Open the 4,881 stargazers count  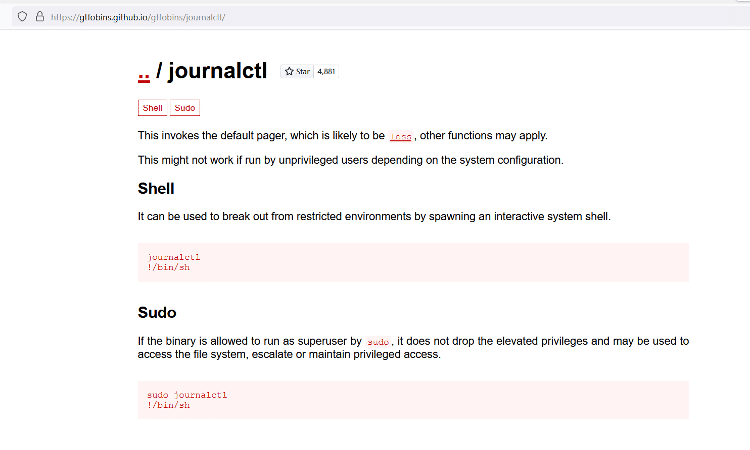[x=326, y=71]
